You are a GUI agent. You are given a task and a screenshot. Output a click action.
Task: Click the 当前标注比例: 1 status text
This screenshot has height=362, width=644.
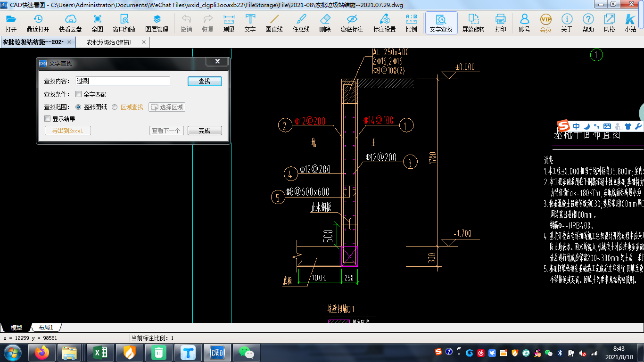pos(152,338)
